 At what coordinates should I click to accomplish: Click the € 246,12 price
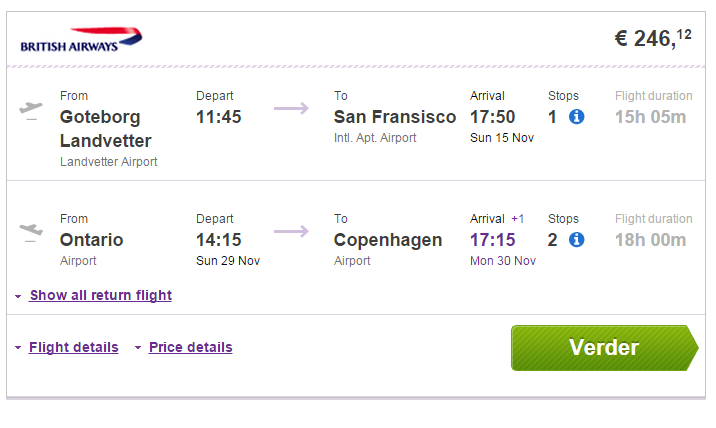pyautogui.click(x=653, y=38)
